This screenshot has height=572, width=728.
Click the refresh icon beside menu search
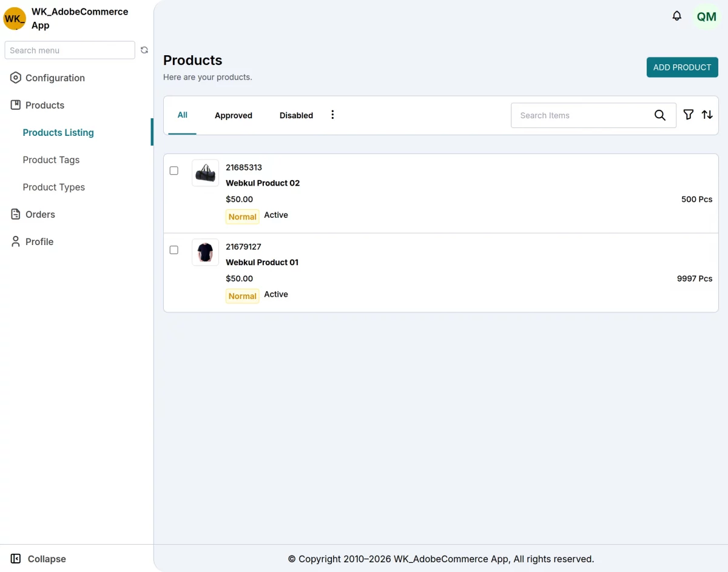144,50
